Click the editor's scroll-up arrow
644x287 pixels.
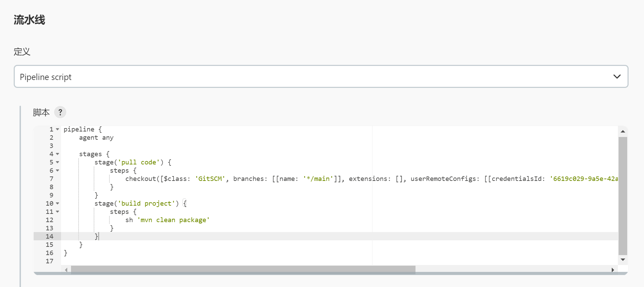(x=623, y=131)
